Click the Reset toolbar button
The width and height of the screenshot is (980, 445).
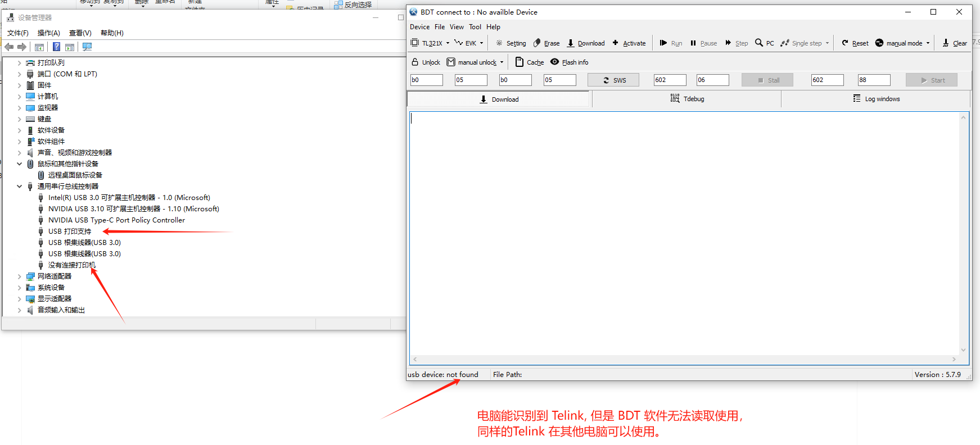point(855,43)
